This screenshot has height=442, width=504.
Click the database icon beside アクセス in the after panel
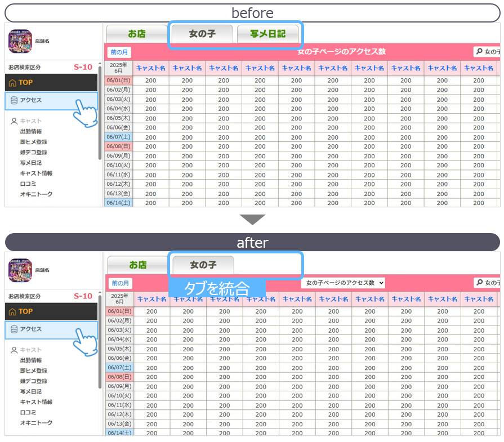tap(14, 329)
